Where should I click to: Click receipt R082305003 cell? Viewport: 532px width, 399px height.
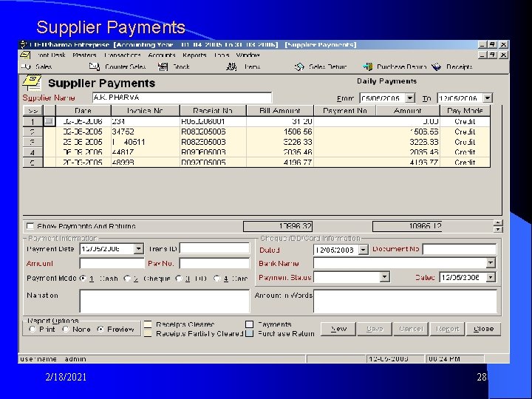pyautogui.click(x=213, y=142)
